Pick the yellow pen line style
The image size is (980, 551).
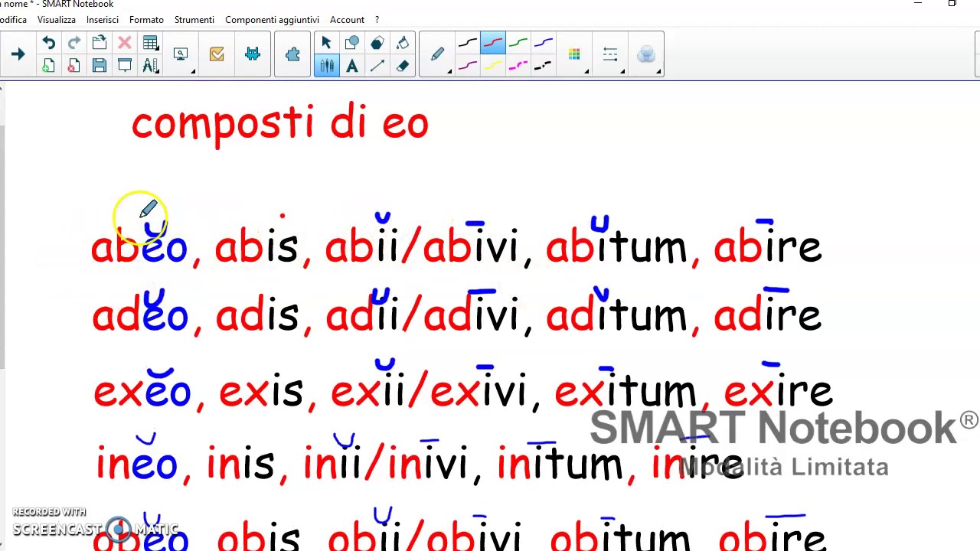[493, 66]
